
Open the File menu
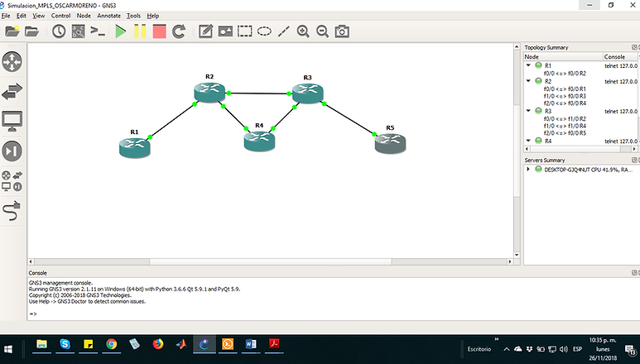pyautogui.click(x=6, y=16)
